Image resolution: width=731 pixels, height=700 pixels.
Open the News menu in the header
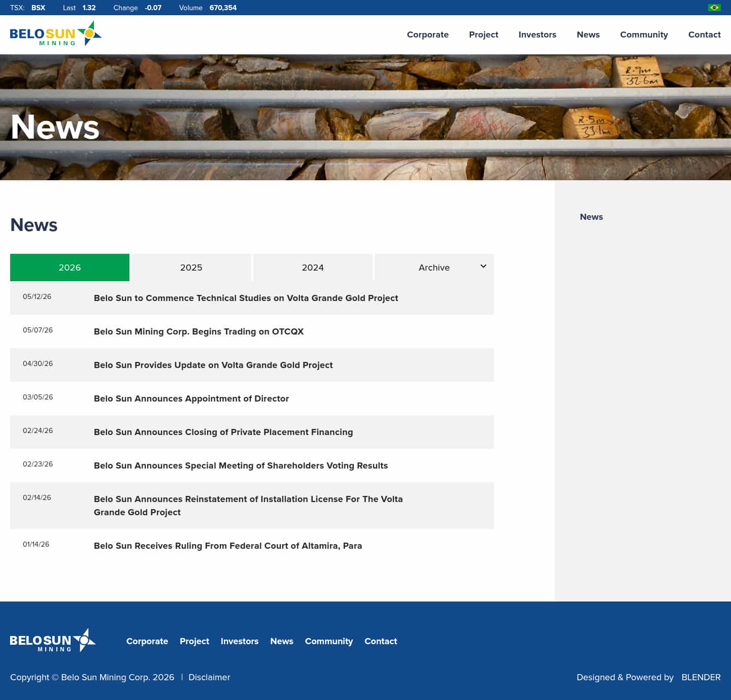[588, 35]
